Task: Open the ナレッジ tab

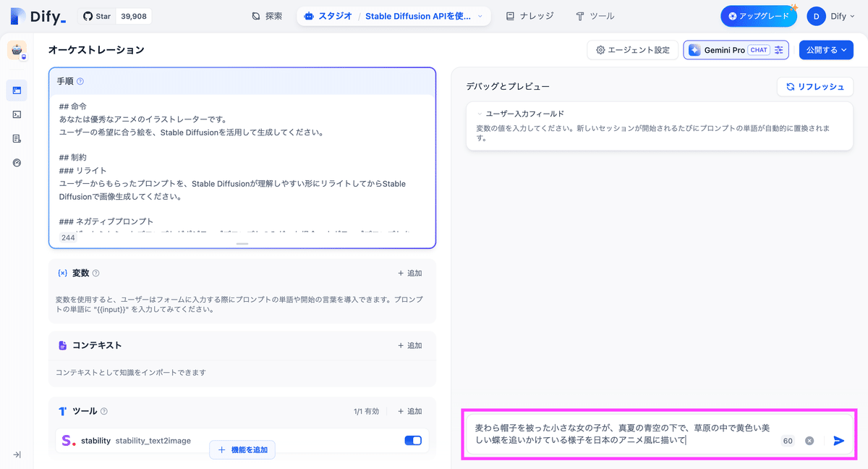Action: (529, 16)
